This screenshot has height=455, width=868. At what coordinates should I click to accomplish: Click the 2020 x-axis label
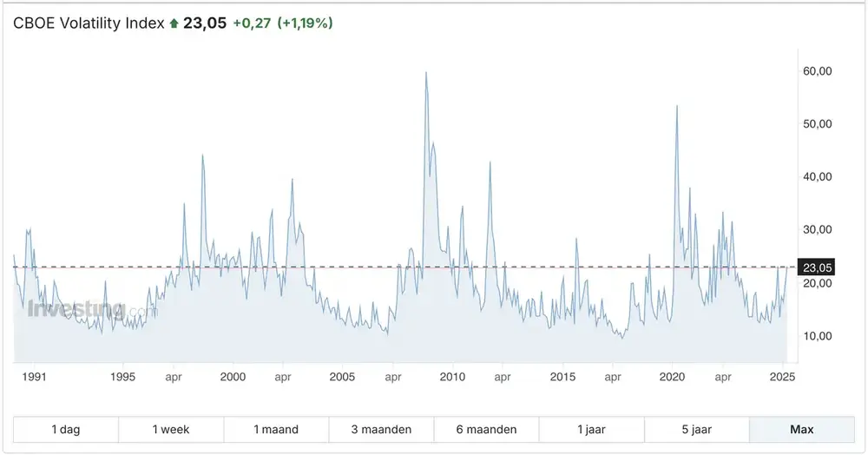tap(672, 377)
